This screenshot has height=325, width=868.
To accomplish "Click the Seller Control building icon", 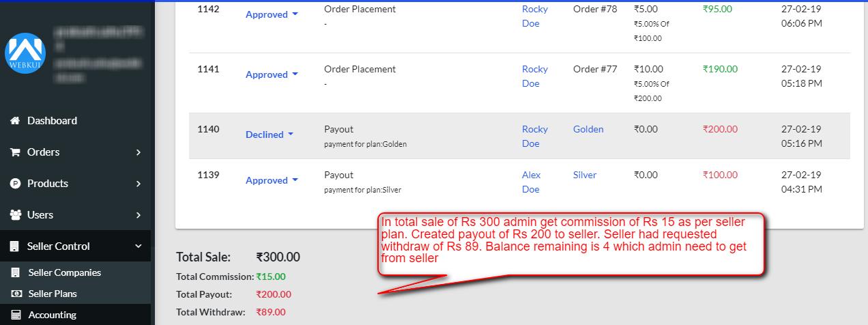I will (x=14, y=246).
